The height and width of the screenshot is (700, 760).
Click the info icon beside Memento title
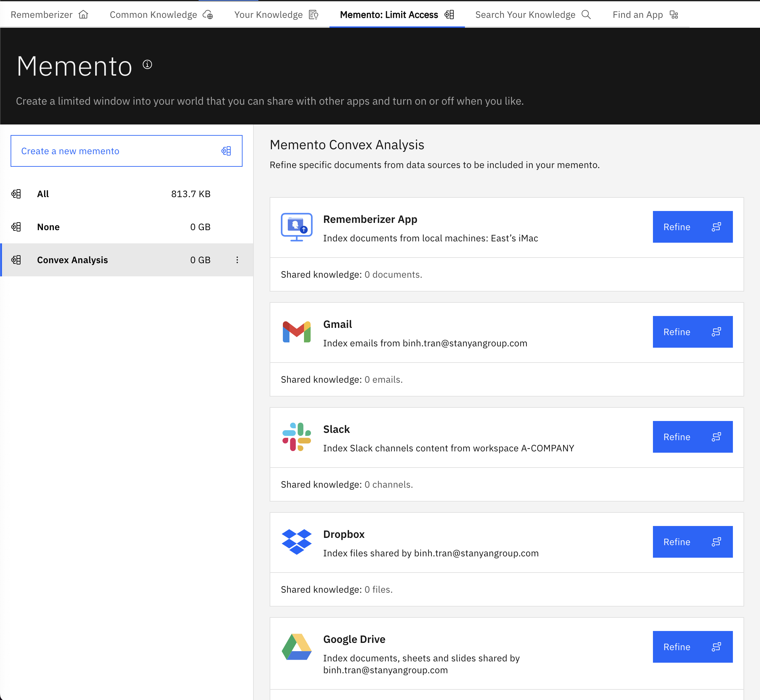click(x=147, y=64)
